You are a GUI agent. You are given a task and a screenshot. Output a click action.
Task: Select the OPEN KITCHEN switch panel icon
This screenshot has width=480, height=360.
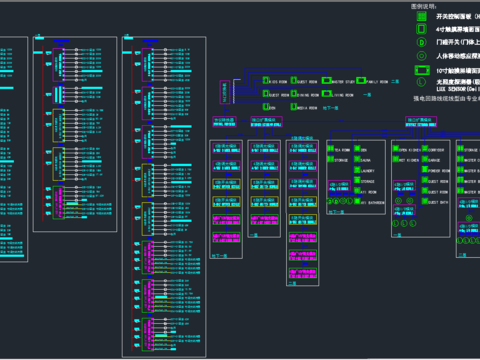[396, 149]
